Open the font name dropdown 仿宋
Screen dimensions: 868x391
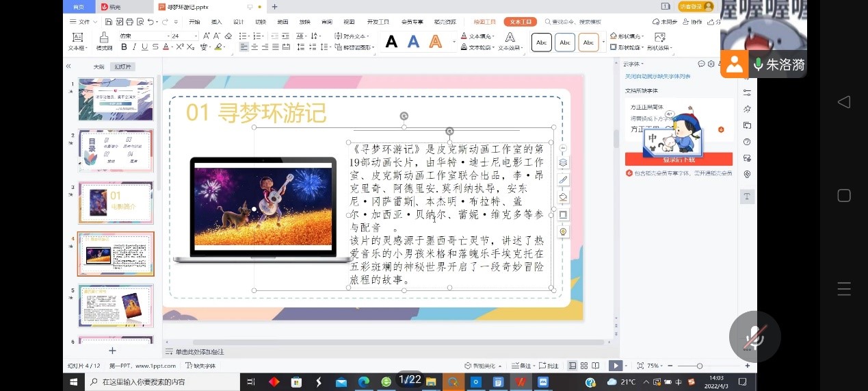(144, 36)
